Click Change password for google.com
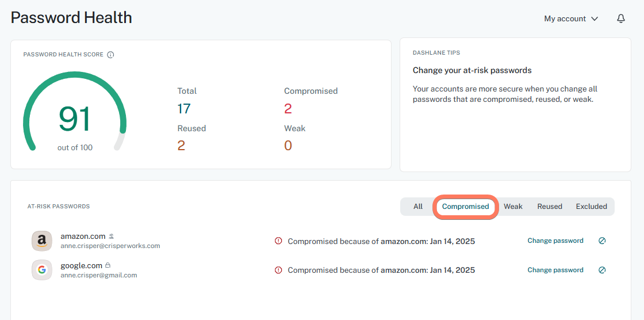Image resolution: width=644 pixels, height=320 pixels. click(x=555, y=270)
